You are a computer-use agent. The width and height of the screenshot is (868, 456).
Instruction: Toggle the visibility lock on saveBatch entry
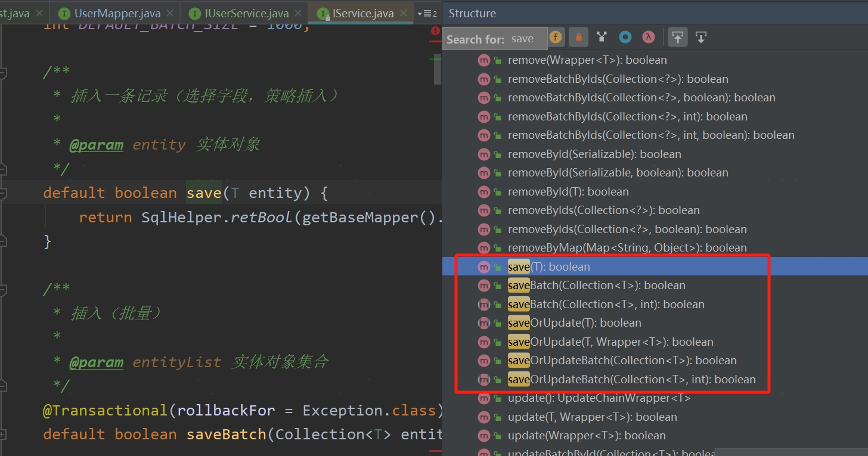click(497, 286)
